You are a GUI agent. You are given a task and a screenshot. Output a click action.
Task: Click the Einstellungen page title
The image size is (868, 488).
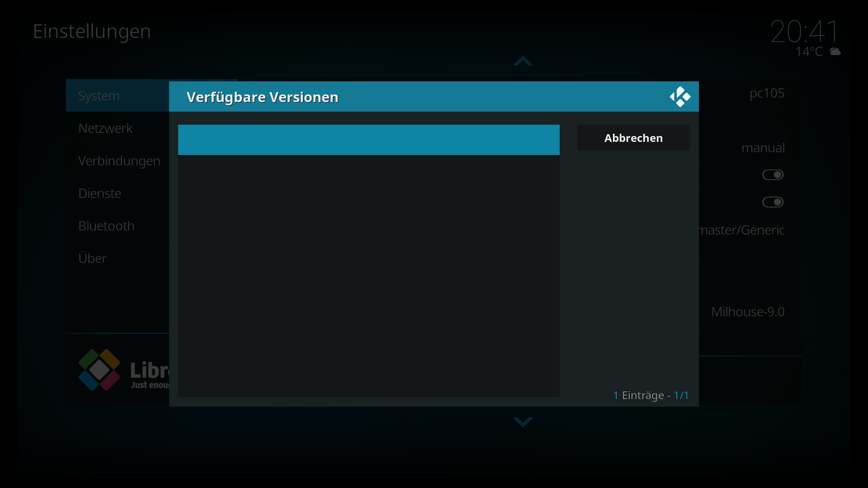click(x=92, y=31)
